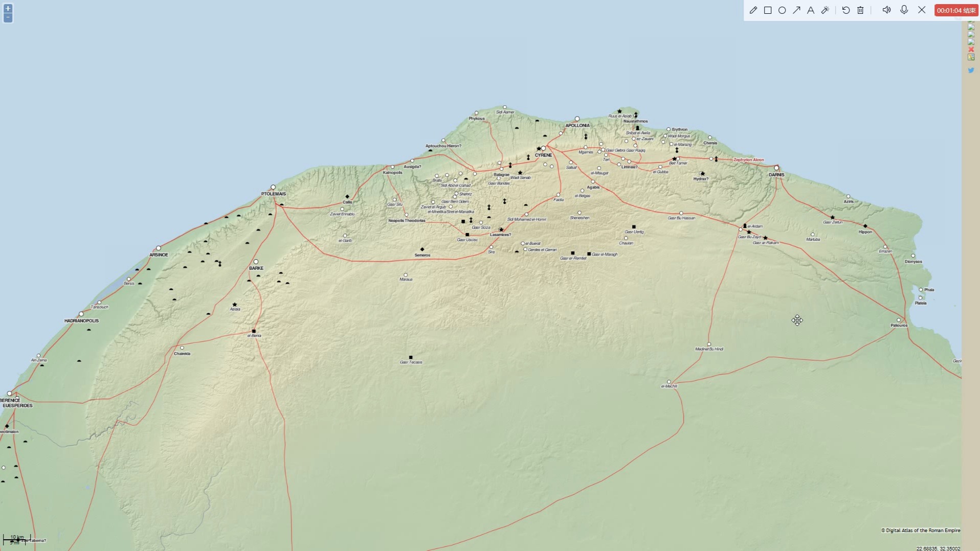This screenshot has height=551, width=980.
Task: Select the Semeros place label
Action: [x=422, y=255]
